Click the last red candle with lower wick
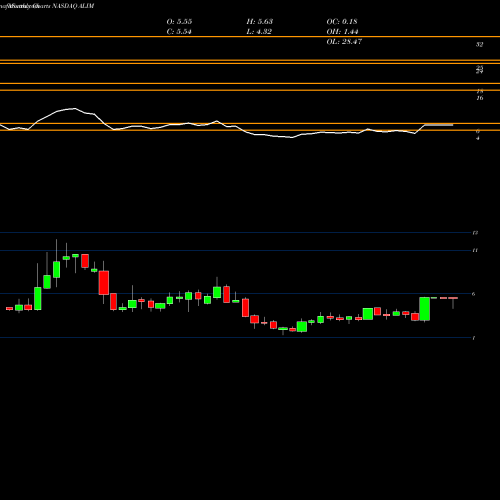This screenshot has width=500, height=500. pyautogui.click(x=453, y=303)
